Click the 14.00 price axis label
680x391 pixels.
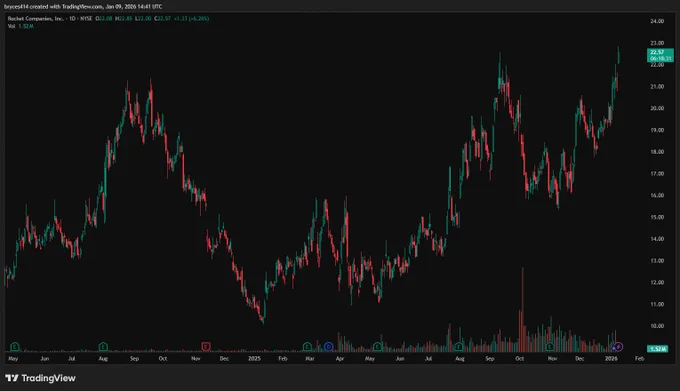click(x=657, y=239)
